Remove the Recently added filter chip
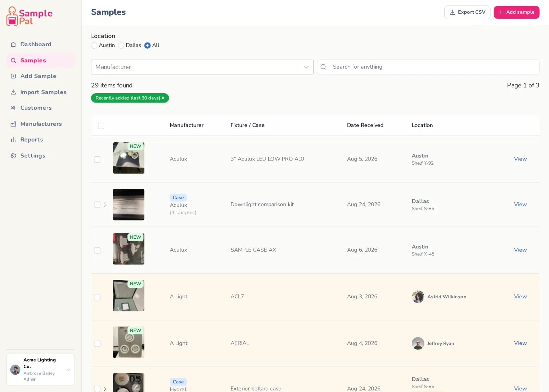549x392 pixels. (x=163, y=98)
